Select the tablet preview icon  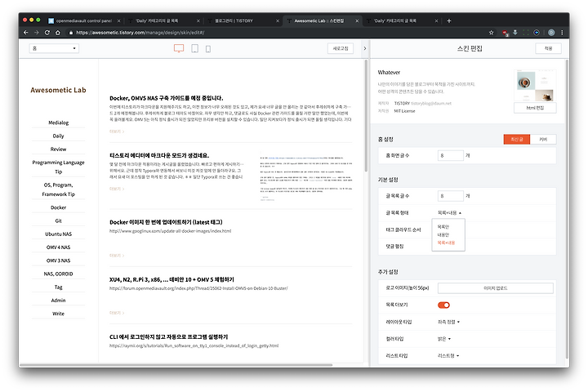(195, 48)
